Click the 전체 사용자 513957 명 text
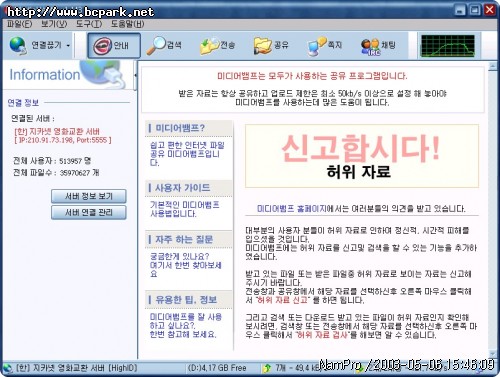The height and width of the screenshot is (377, 500). (52, 161)
